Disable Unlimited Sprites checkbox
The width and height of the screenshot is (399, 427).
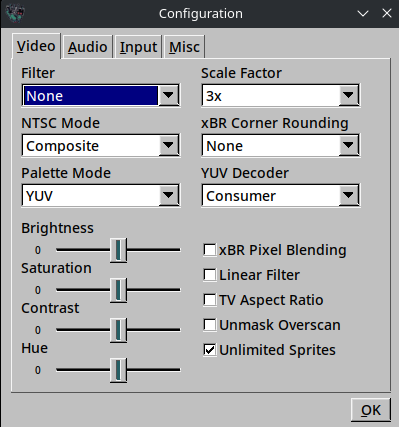[x=210, y=350]
